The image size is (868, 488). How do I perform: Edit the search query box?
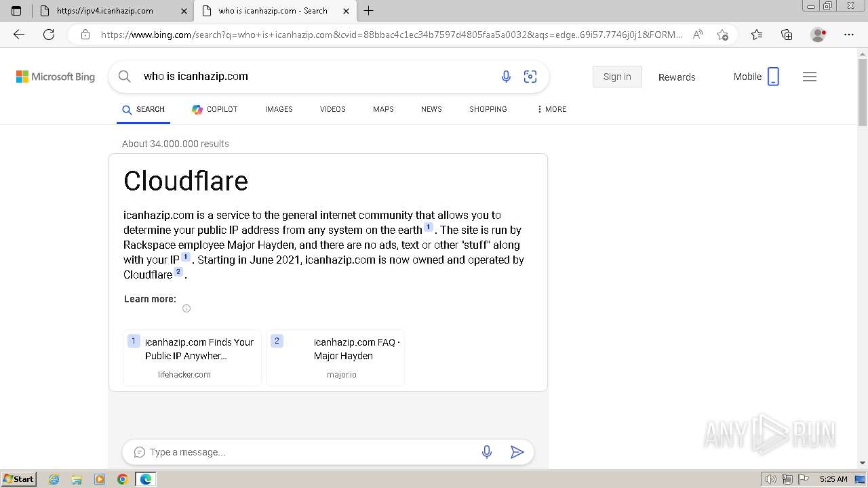[x=315, y=77]
